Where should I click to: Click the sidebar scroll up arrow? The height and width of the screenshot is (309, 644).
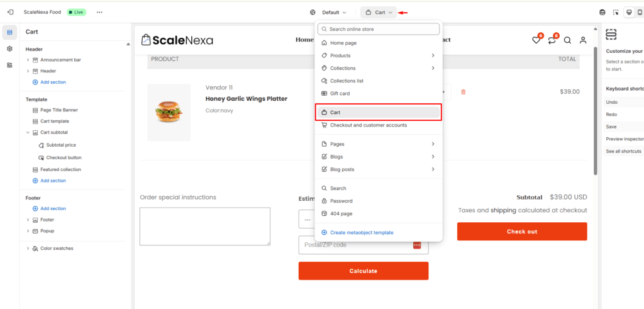click(x=128, y=44)
